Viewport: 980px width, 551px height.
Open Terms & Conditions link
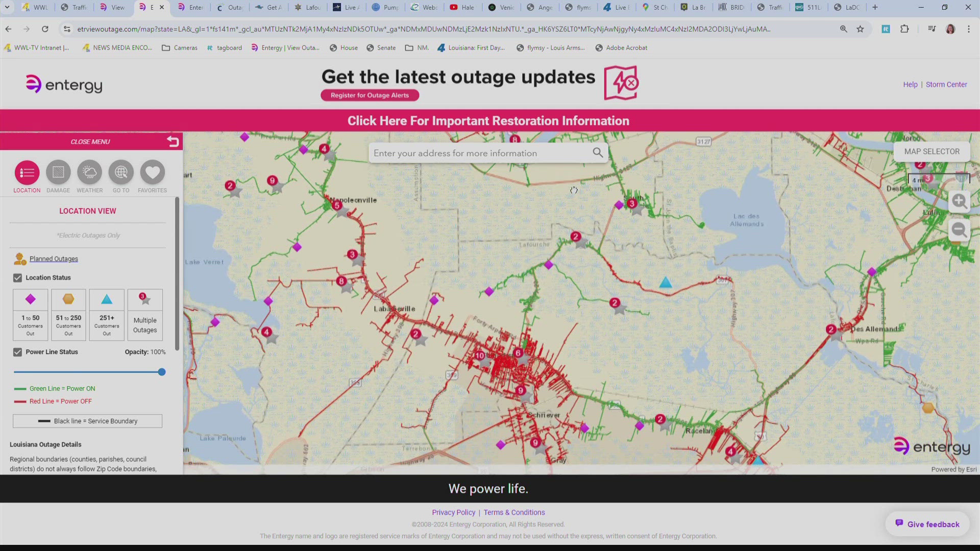514,513
